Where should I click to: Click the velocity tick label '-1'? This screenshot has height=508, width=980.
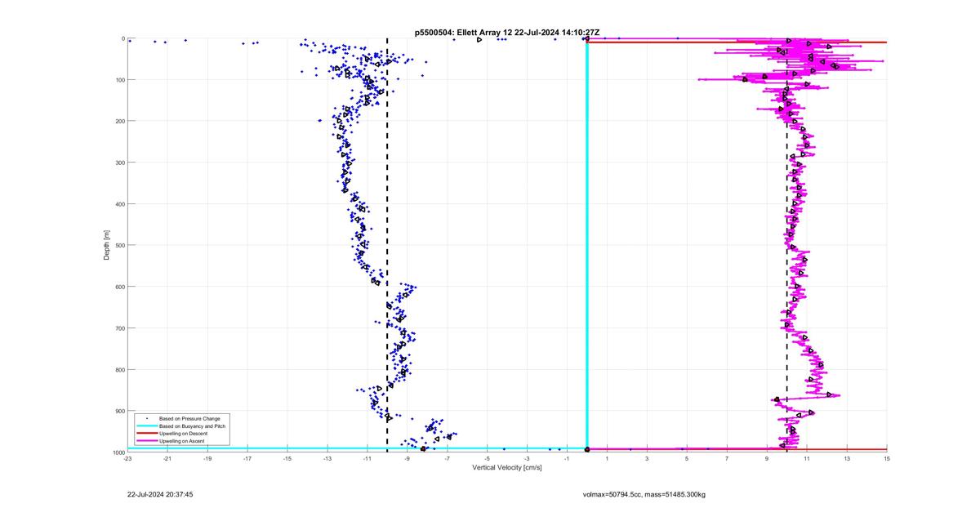(x=567, y=459)
